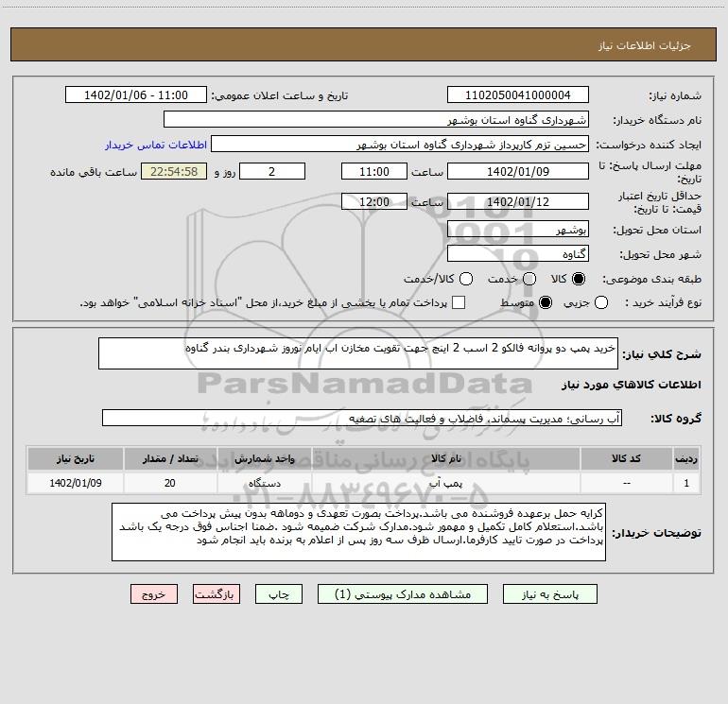728x704 pixels.
Task: Click the delivery city field گناوه
Action: coord(518,253)
